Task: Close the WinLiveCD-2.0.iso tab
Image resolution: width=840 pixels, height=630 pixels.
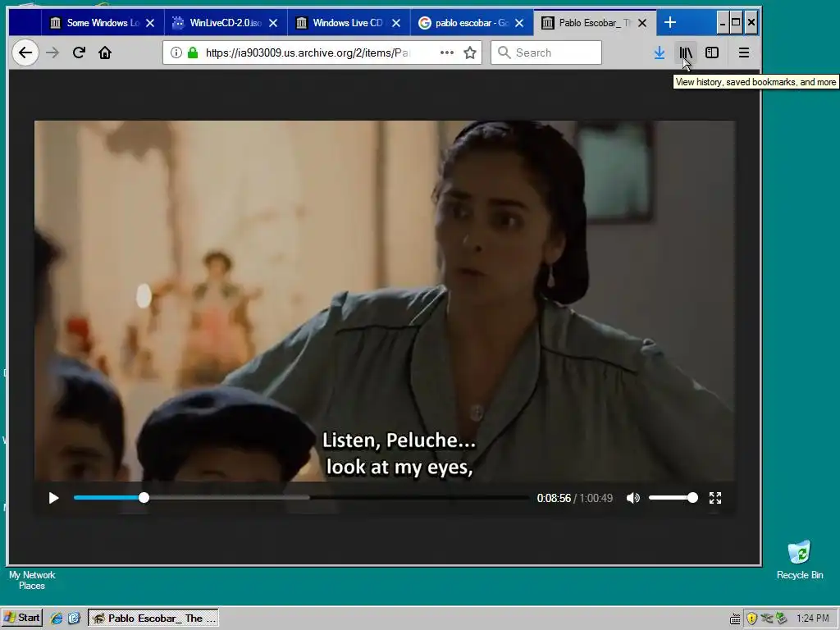Action: point(273,22)
